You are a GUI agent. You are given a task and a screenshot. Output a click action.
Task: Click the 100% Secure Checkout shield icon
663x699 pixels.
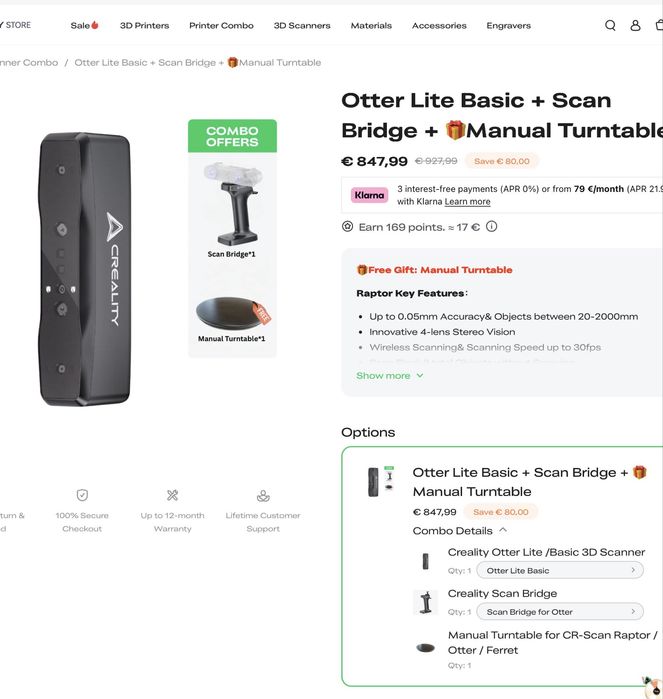pyautogui.click(x=82, y=495)
